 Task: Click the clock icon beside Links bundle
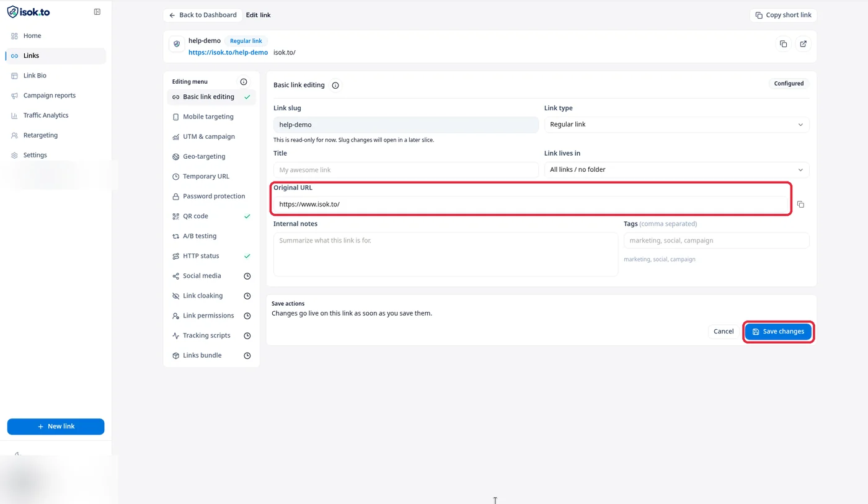[247, 355]
